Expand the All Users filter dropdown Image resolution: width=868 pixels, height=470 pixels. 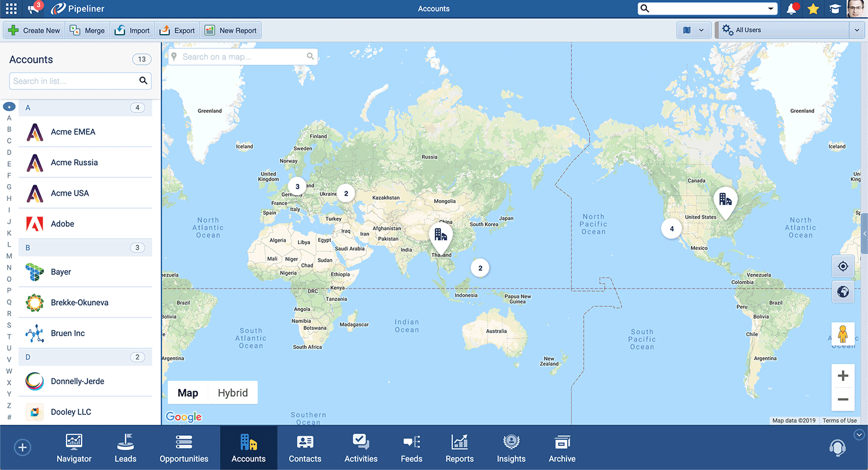(858, 30)
